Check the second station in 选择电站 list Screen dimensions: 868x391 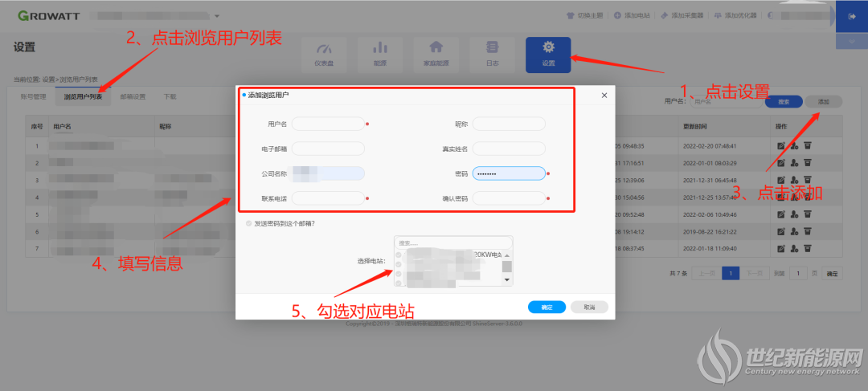click(x=398, y=264)
